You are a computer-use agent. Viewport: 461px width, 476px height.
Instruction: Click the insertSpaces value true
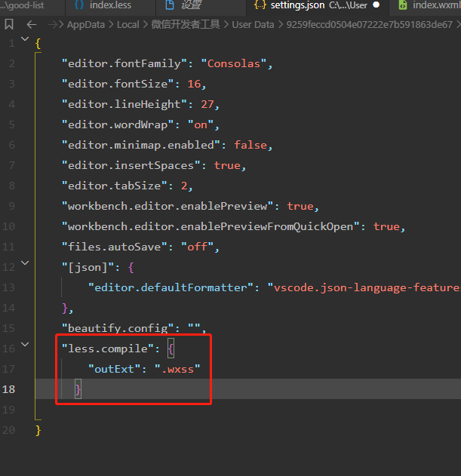pyautogui.click(x=227, y=165)
